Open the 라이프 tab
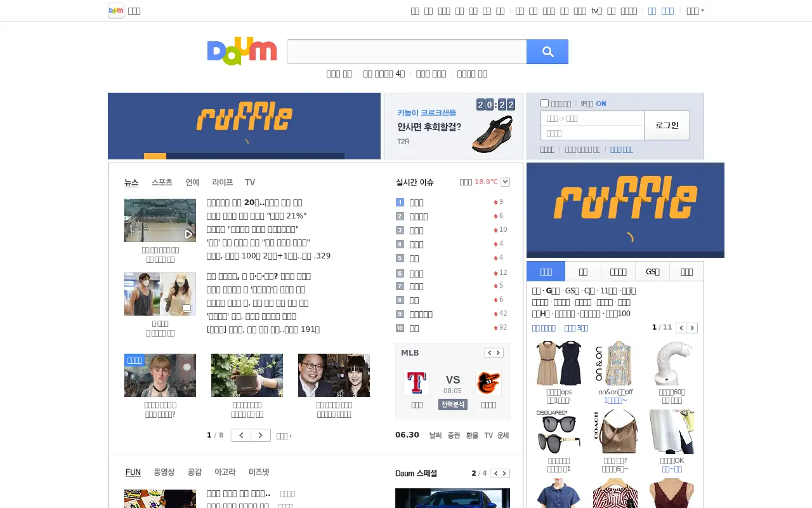812x508 pixels. (223, 182)
